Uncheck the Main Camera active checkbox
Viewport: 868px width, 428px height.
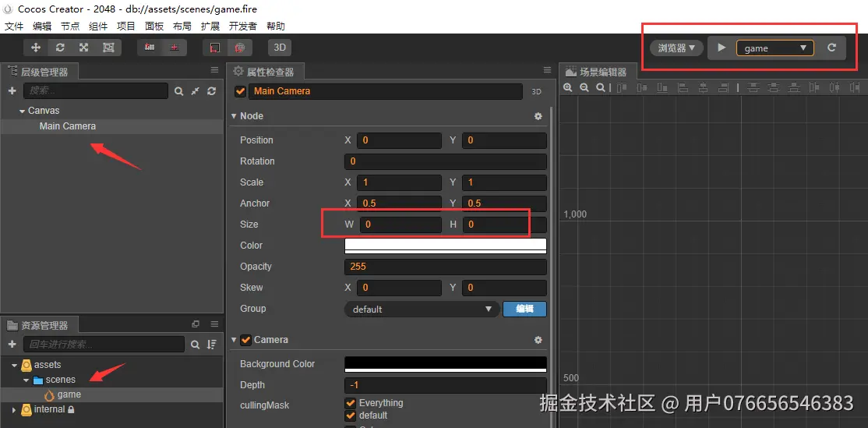[x=240, y=91]
